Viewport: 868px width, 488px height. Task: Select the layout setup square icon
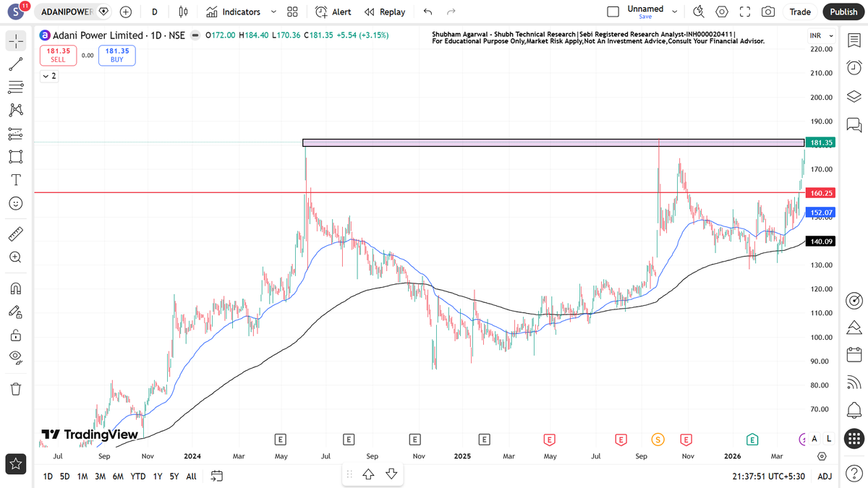(613, 12)
